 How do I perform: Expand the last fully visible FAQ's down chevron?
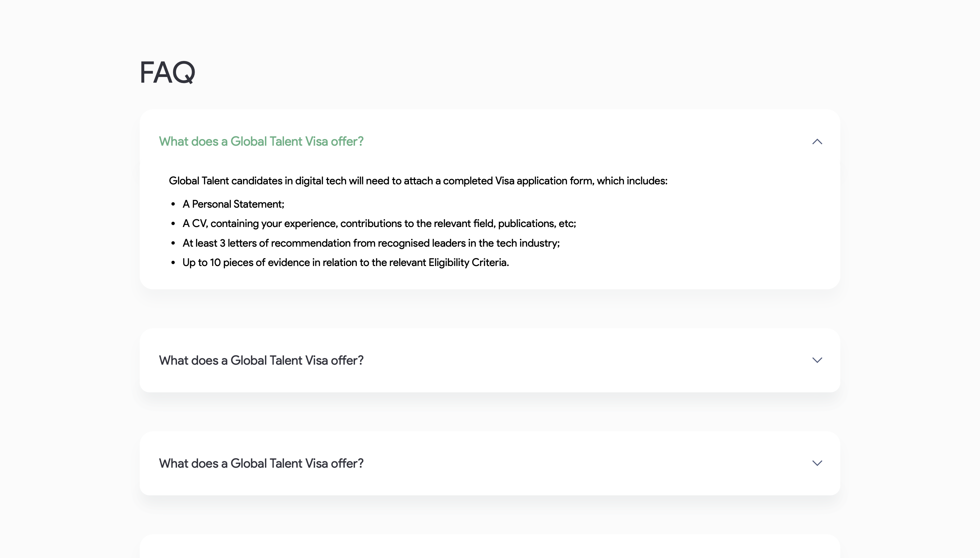pyautogui.click(x=817, y=463)
